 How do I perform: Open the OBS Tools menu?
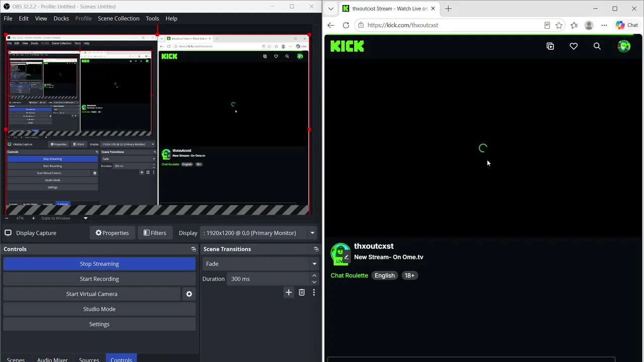coord(152,19)
